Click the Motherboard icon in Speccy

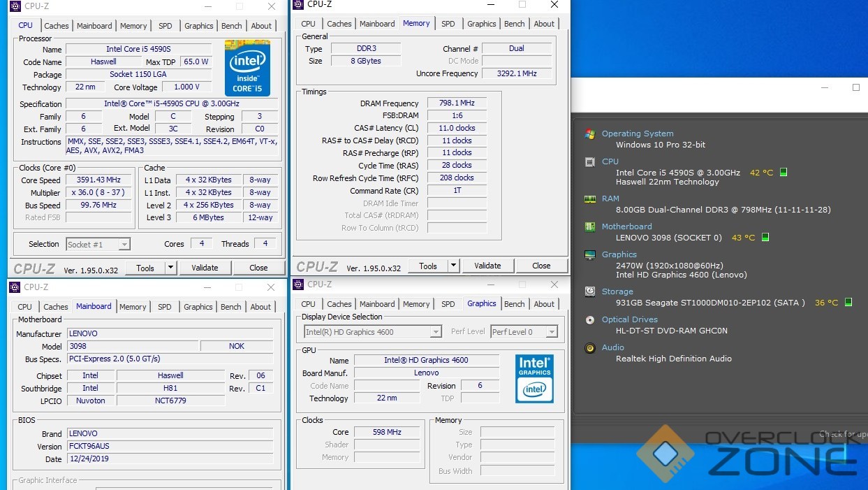(590, 226)
